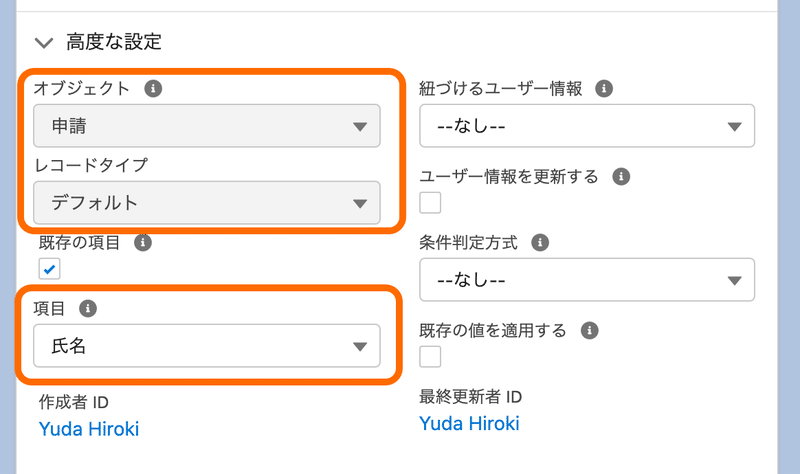Open Yuda Hiroki link under 作成者 ID
This screenshot has width=800, height=474.
click(x=89, y=429)
